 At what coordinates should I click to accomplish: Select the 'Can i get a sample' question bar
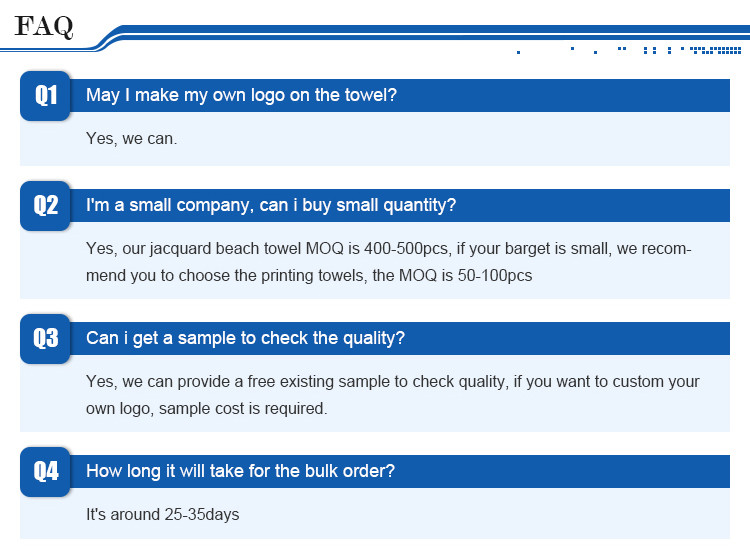[x=400, y=338]
